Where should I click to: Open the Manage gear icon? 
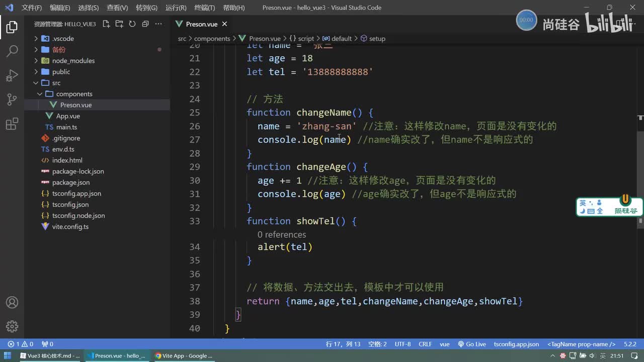(12, 326)
